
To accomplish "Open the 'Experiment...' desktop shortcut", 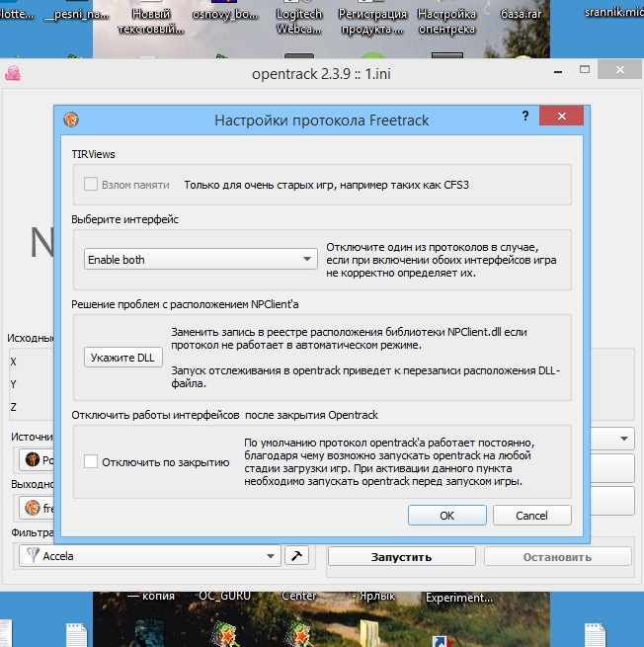I will click(x=458, y=597).
